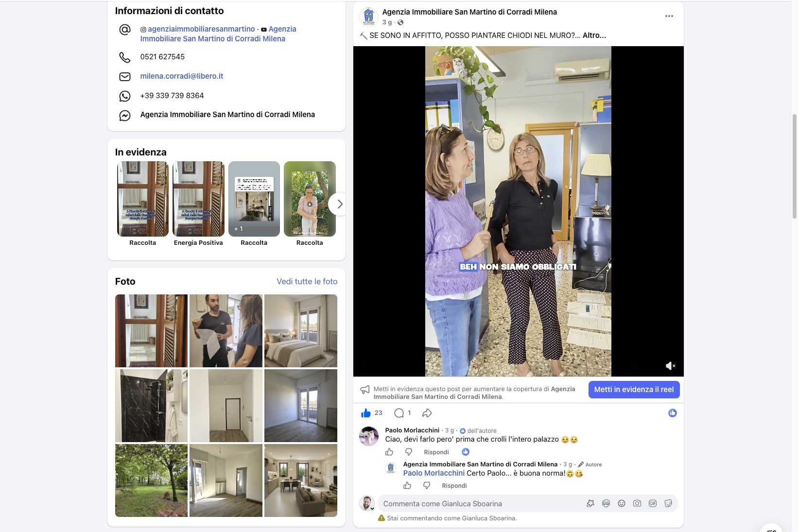Unmute the reel with the speaker icon
798x532 pixels.
670,366
